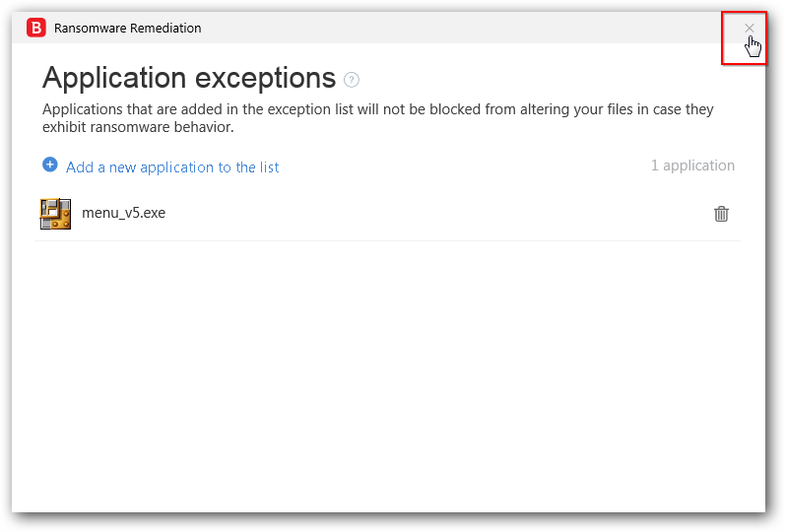Click "Add a new application to the list"
Screen dimensions: 785x532
click(172, 167)
